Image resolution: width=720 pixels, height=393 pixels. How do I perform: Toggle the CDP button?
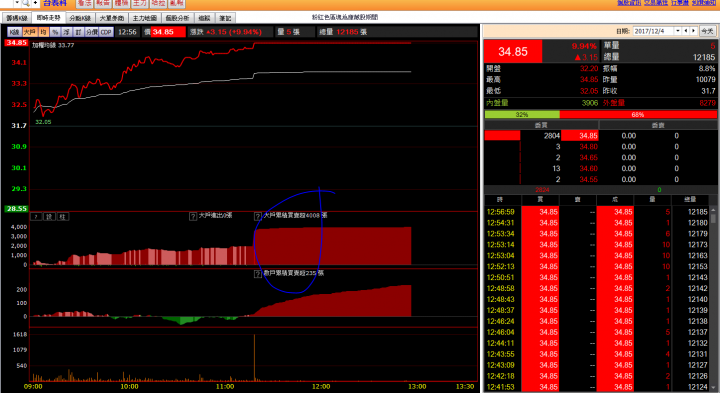point(106,32)
